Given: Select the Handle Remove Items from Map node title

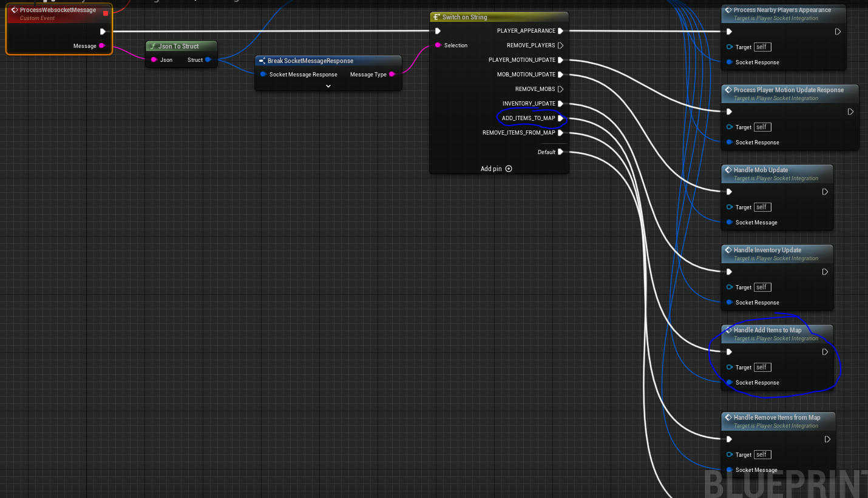Looking at the screenshot, I should tap(777, 417).
